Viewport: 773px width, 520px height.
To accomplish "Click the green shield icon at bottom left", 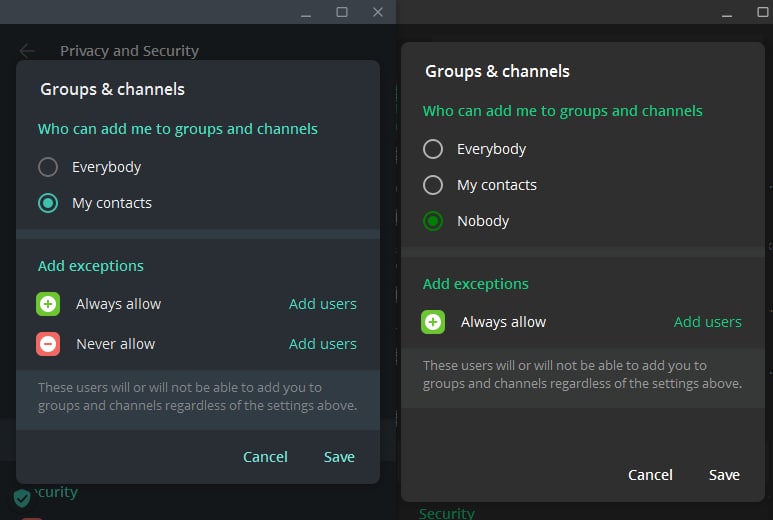I will pyautogui.click(x=22, y=497).
